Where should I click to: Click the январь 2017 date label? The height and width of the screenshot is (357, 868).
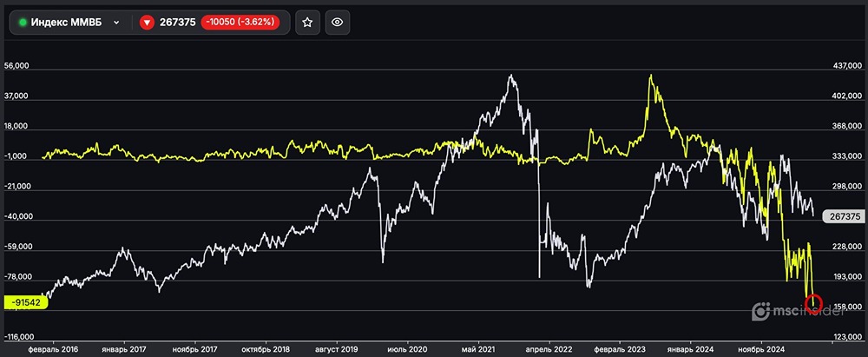124,350
